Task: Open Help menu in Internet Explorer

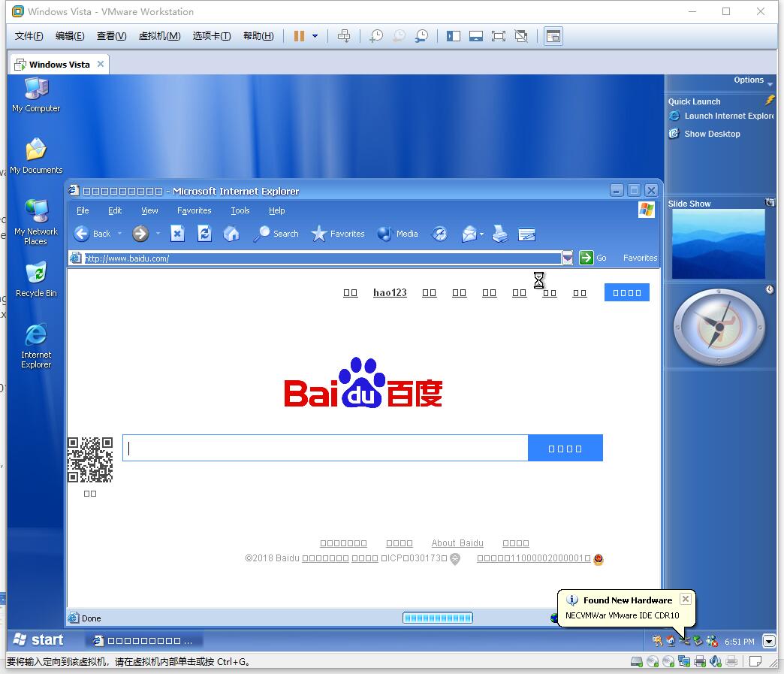Action: click(276, 210)
